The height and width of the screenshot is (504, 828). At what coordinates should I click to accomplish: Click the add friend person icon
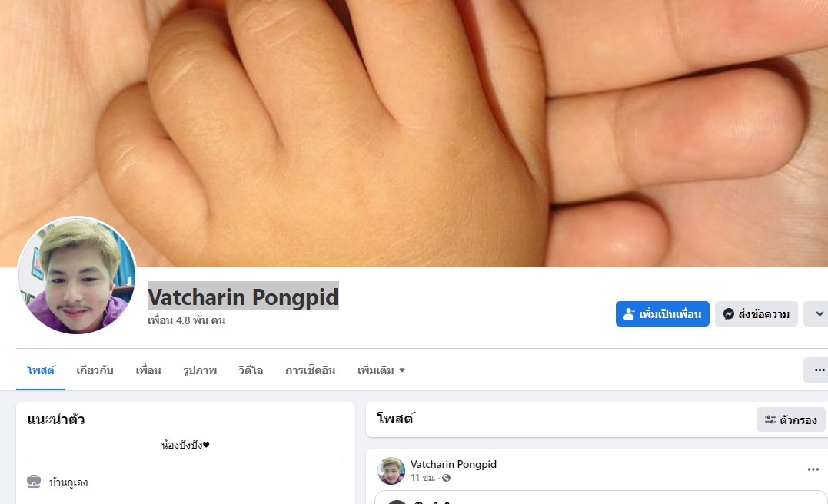tap(629, 314)
